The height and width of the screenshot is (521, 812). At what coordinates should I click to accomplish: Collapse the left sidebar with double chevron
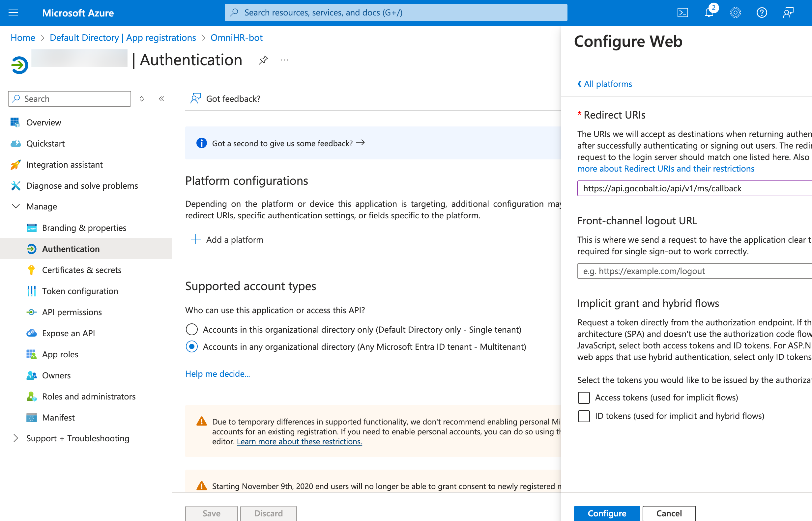[161, 98]
